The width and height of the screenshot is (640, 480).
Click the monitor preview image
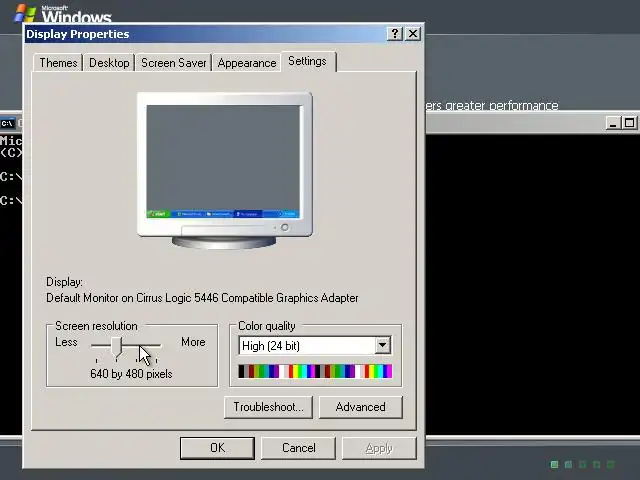(x=224, y=170)
